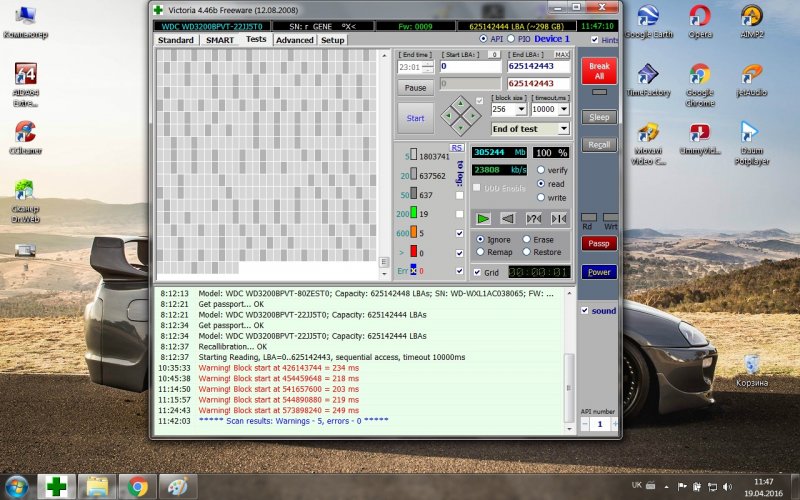Open Google Chrome from the taskbar

[134, 487]
